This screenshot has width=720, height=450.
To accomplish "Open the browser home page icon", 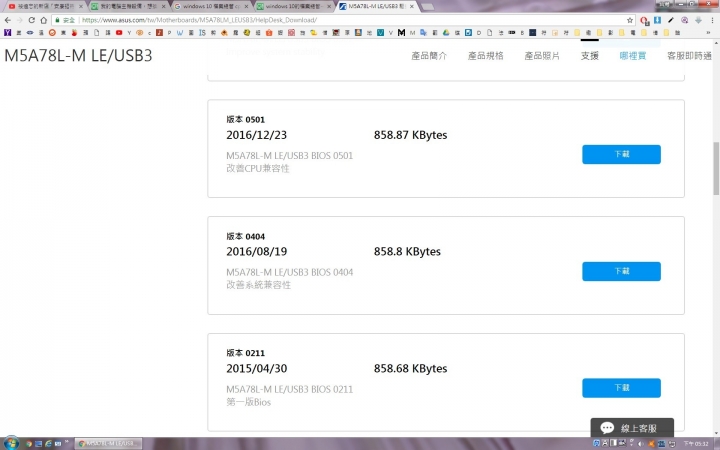I will (44, 20).
